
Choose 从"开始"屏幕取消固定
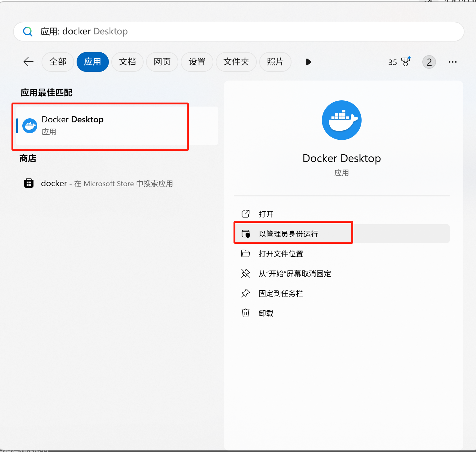[x=341, y=273]
